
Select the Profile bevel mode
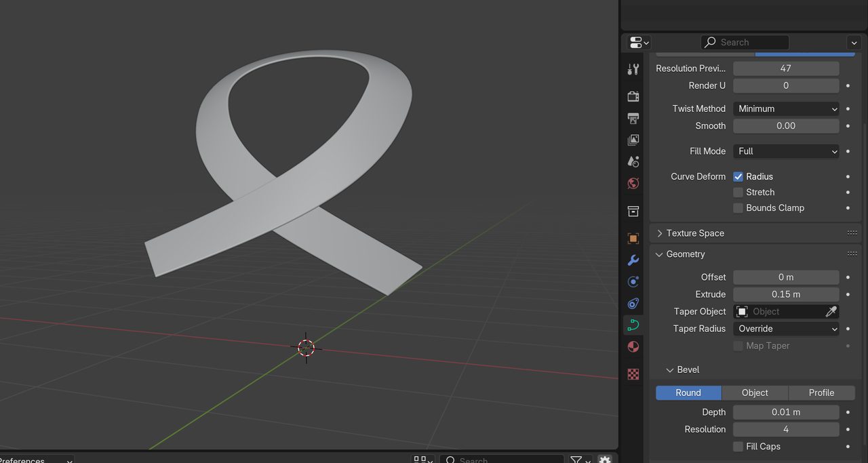pos(821,392)
